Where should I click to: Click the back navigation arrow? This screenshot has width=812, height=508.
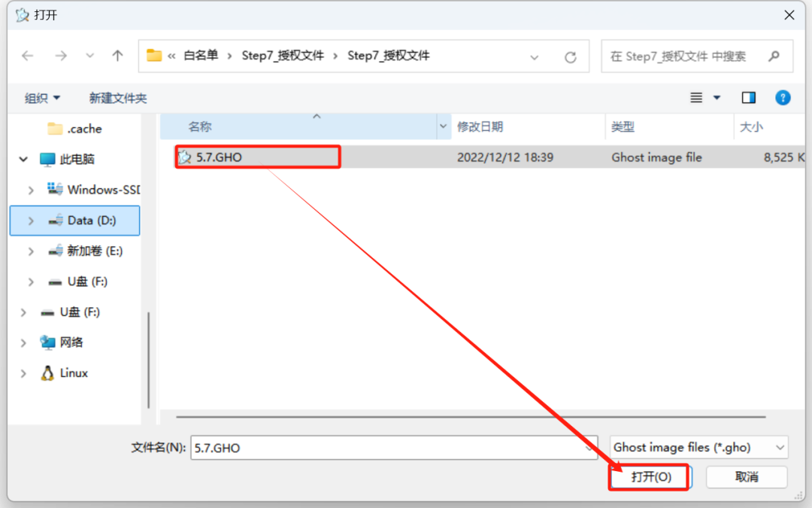pos(28,56)
